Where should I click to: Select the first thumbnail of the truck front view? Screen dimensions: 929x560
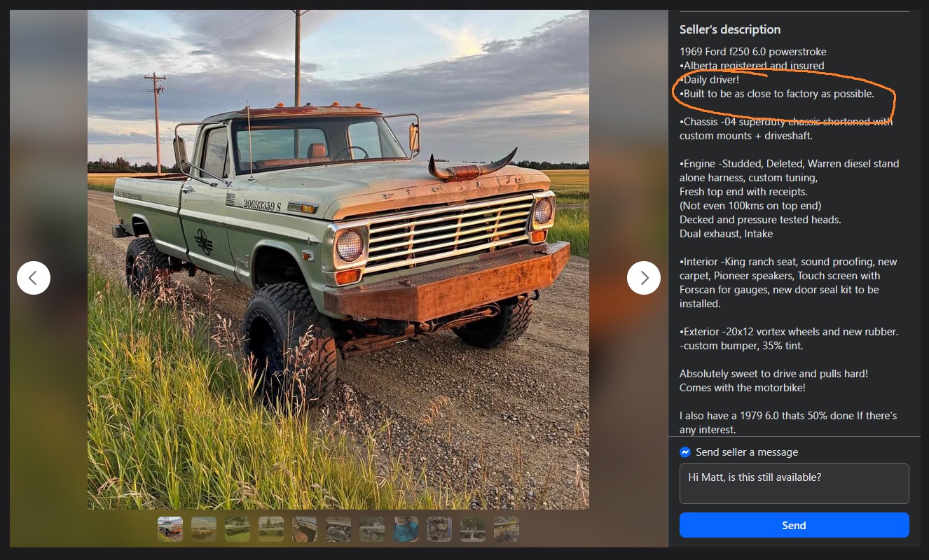[x=170, y=529]
